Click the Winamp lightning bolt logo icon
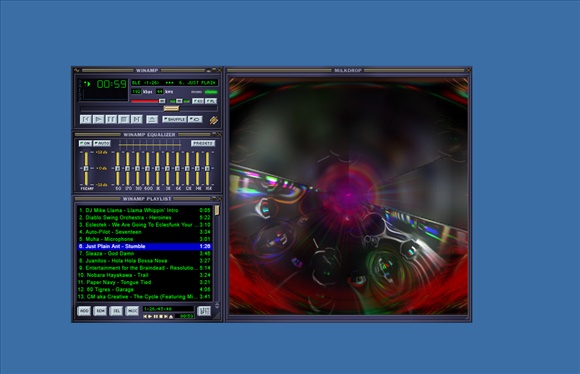 tap(214, 120)
